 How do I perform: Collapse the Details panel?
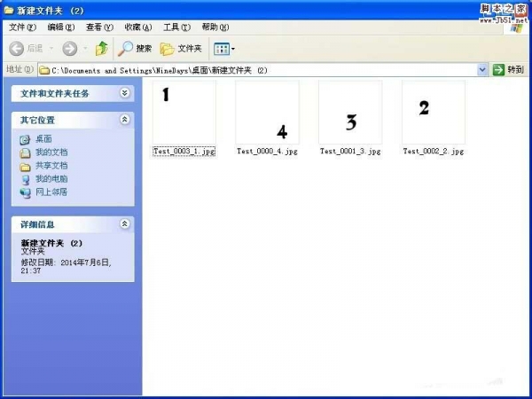tap(125, 224)
